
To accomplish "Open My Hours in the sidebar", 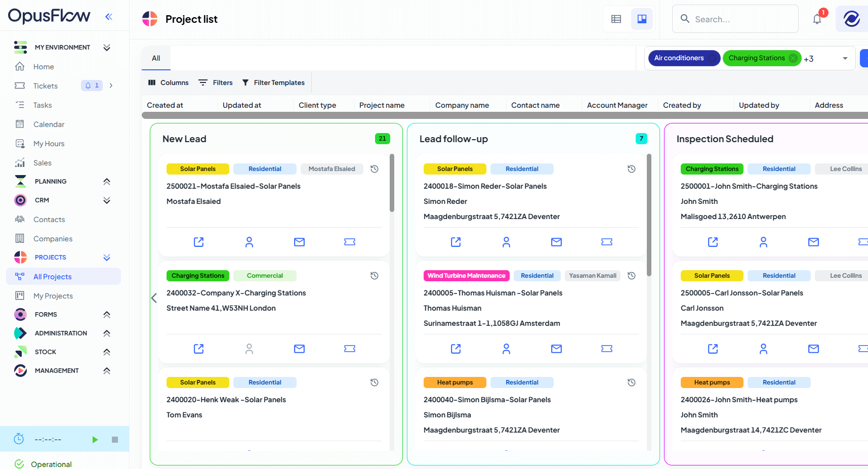I will 49,144.
